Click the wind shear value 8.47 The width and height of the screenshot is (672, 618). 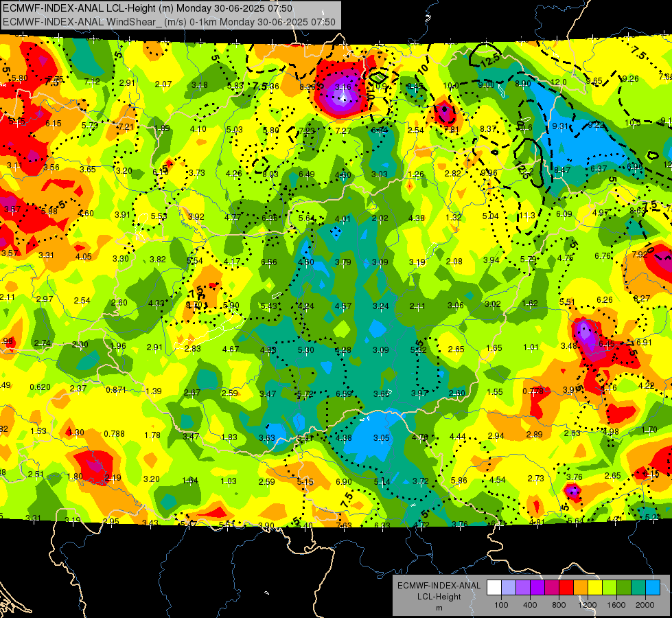pos(562,170)
